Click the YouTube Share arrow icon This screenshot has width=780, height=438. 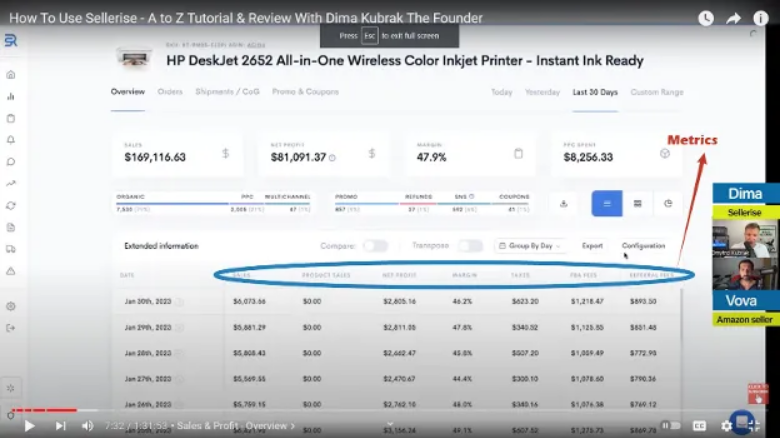733,18
